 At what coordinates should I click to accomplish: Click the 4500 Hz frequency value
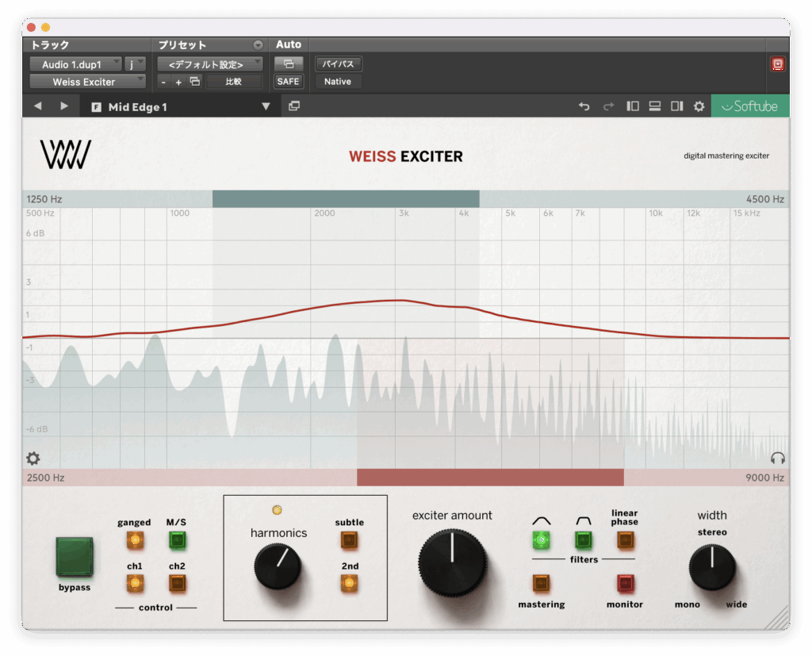coord(765,199)
